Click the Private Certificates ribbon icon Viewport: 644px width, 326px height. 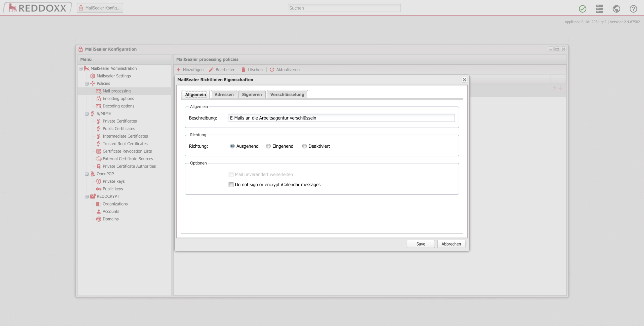(99, 121)
